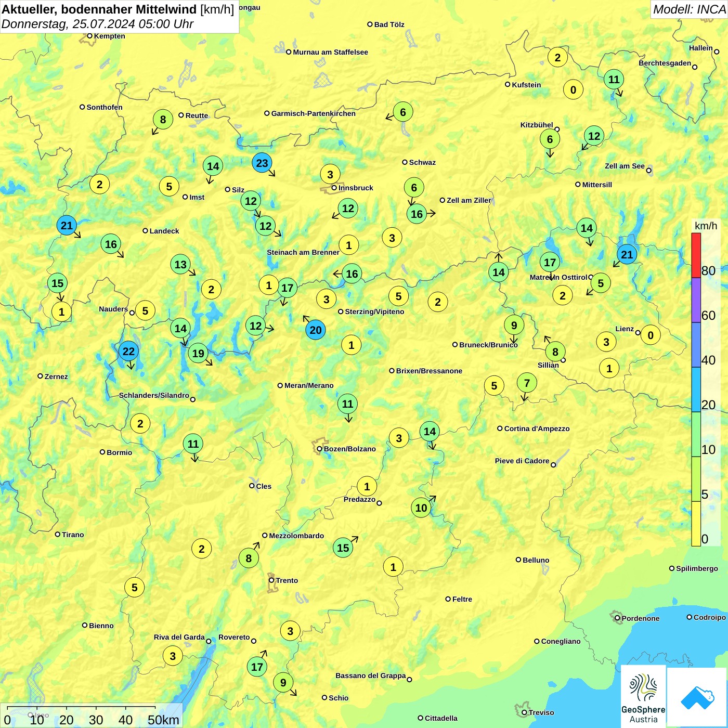The image size is (728, 728).
Task: Click the wind marker showing 7
Action: (x=527, y=383)
